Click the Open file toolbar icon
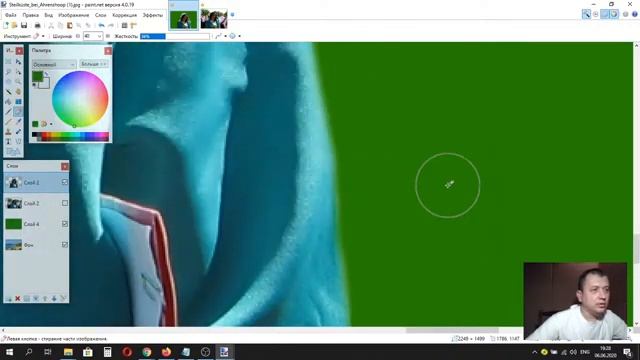Screen dimensions: 640x360 pyautogui.click(x=14, y=25)
